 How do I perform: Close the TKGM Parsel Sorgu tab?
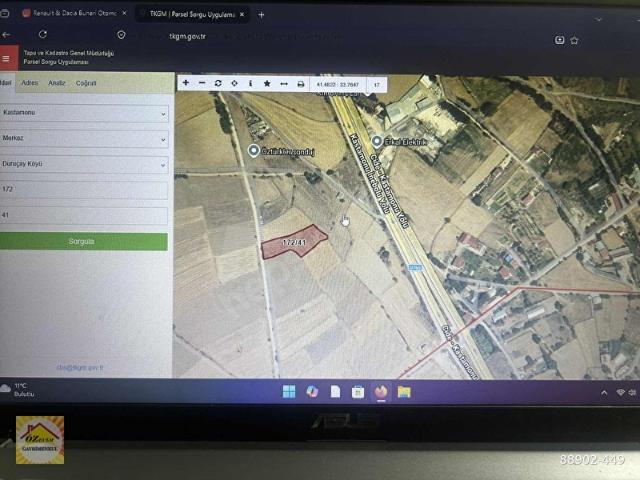coord(242,14)
